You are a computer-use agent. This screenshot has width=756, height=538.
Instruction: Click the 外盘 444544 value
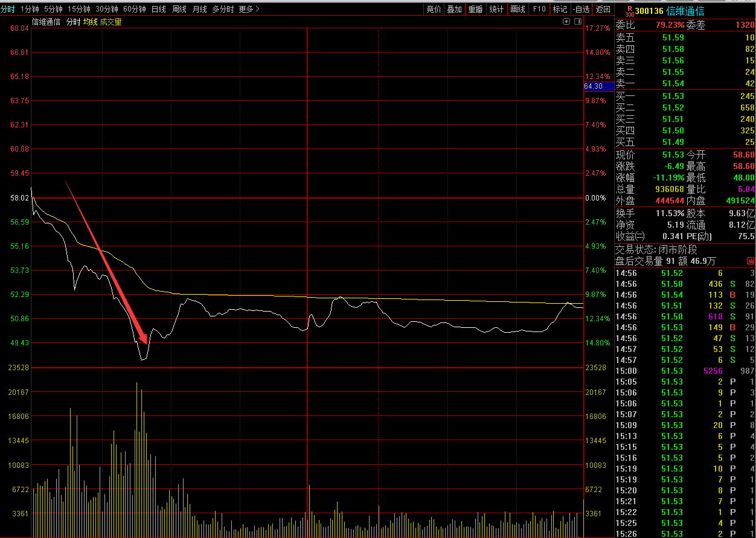pos(670,200)
